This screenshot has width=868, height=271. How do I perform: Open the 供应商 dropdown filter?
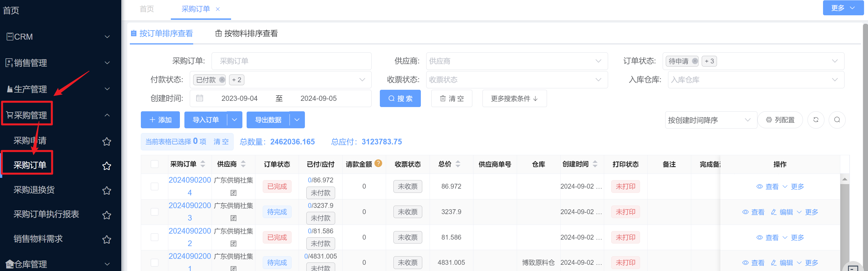516,61
